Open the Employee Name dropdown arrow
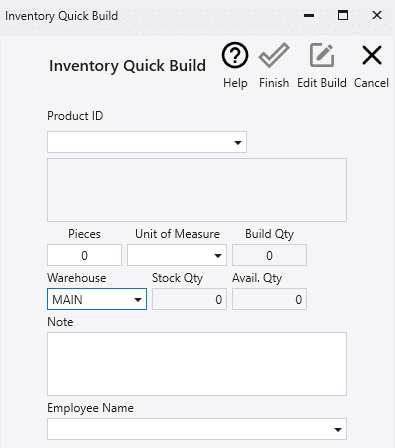This screenshot has width=395, height=448. 338,429
